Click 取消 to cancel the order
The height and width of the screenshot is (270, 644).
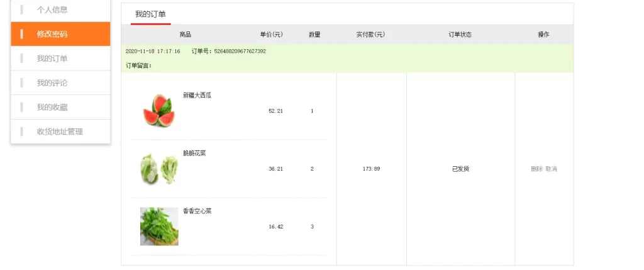pyautogui.click(x=552, y=169)
